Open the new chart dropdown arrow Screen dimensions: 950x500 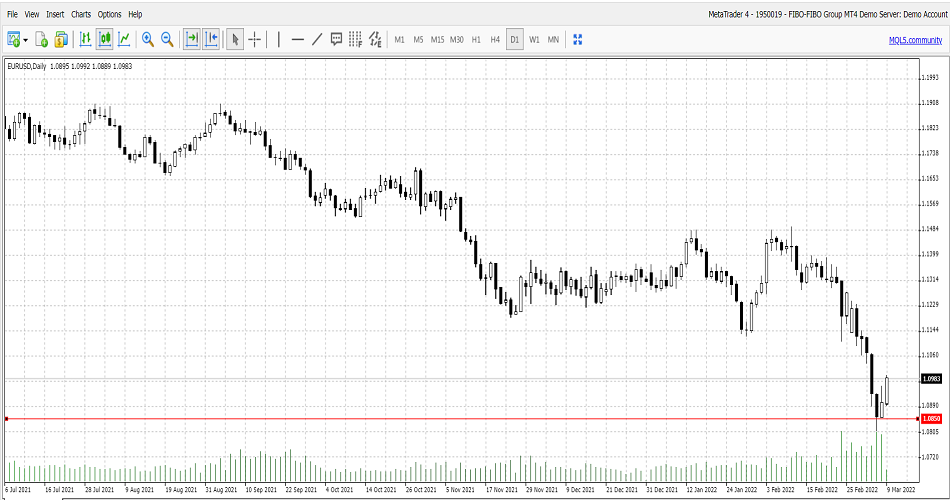(25, 40)
